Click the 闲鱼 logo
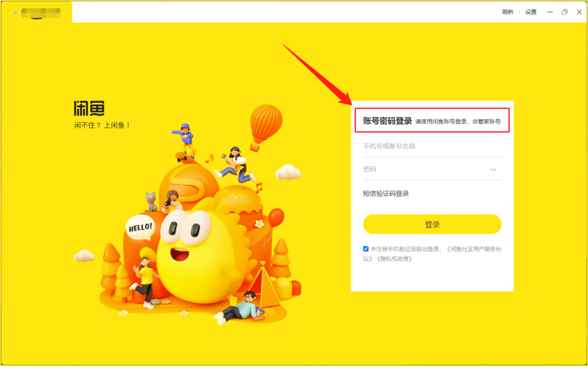Screen dimensions: 588x367 click(89, 108)
